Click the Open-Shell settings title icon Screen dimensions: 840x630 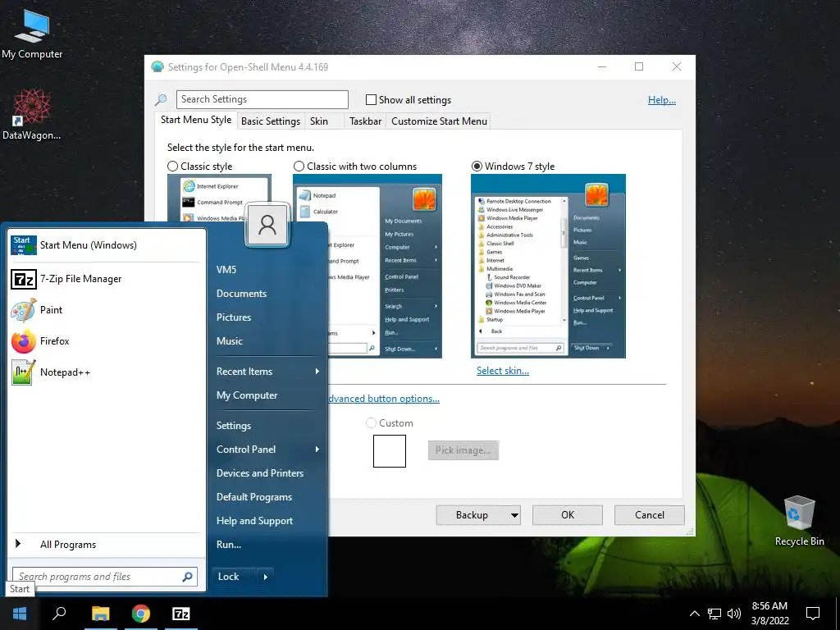click(157, 67)
